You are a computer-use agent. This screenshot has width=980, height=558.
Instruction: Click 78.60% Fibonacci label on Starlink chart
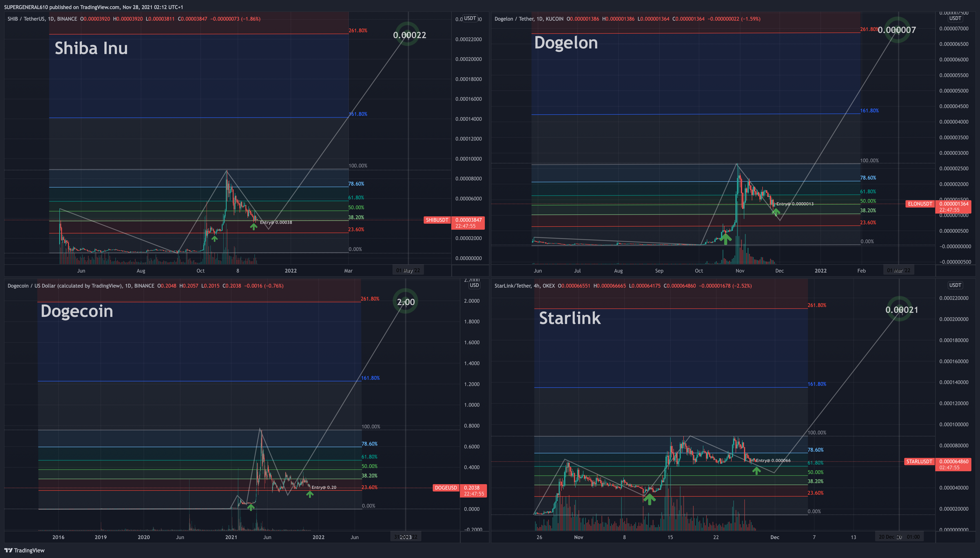(x=816, y=450)
